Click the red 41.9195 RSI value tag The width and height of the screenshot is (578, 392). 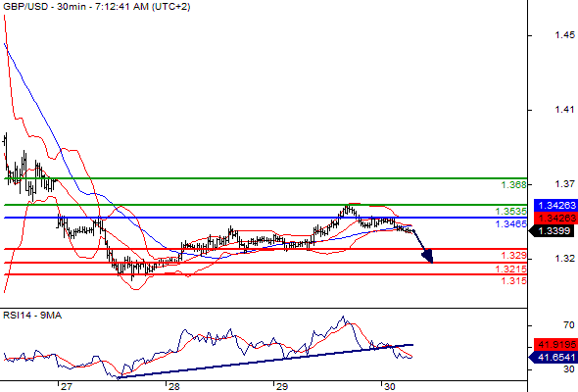[x=555, y=344]
